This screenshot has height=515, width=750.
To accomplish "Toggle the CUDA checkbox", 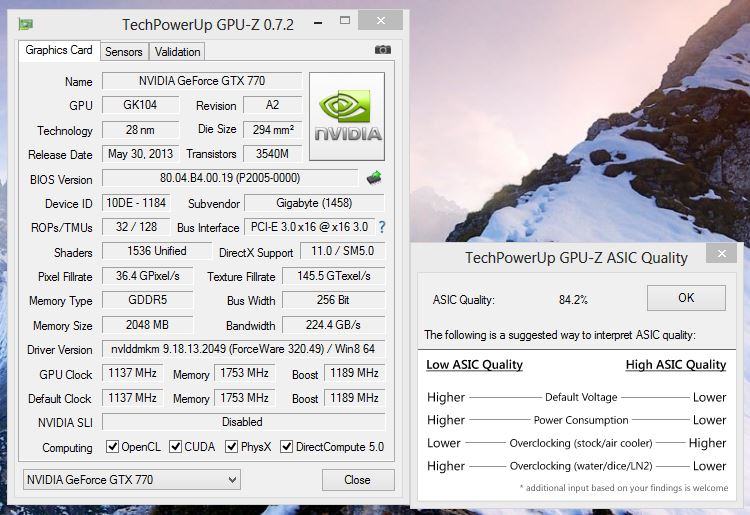I will tap(176, 447).
